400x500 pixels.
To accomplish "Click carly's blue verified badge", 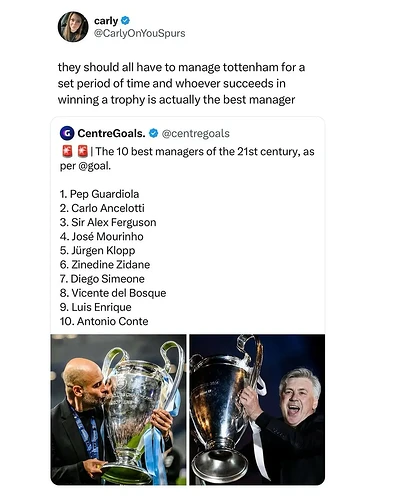I will (x=125, y=21).
